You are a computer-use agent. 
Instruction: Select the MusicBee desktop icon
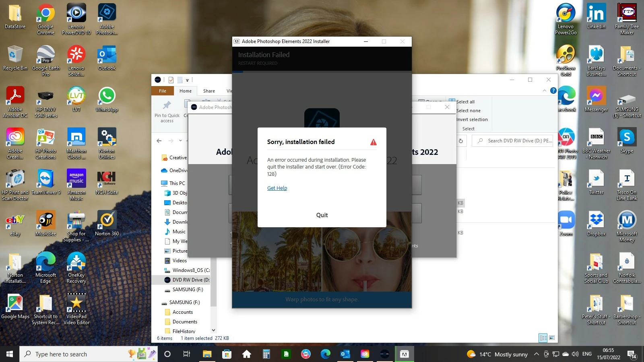[46, 224]
